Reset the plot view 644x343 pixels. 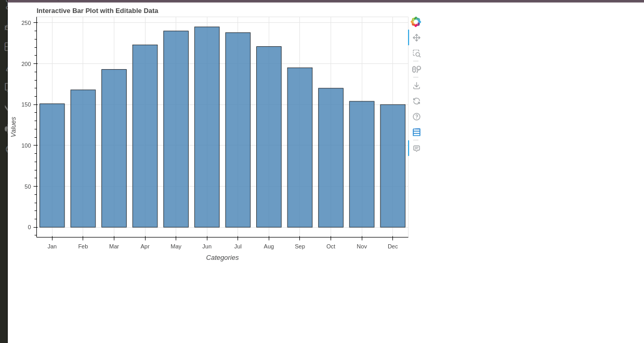click(416, 101)
